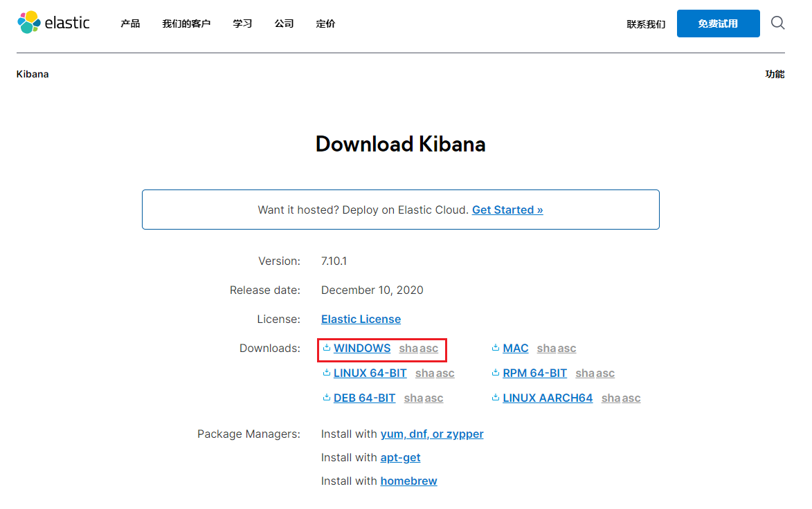Open sha link for WINDOWS
The width and height of the screenshot is (812, 509).
[408, 349]
